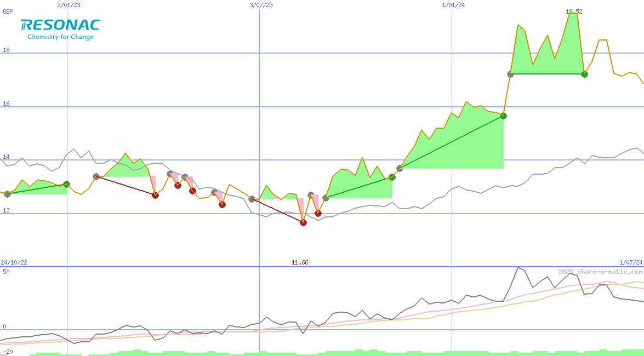Click the green marker ending the long rising trendline
This screenshot has width=644, height=356.
[x=503, y=116]
